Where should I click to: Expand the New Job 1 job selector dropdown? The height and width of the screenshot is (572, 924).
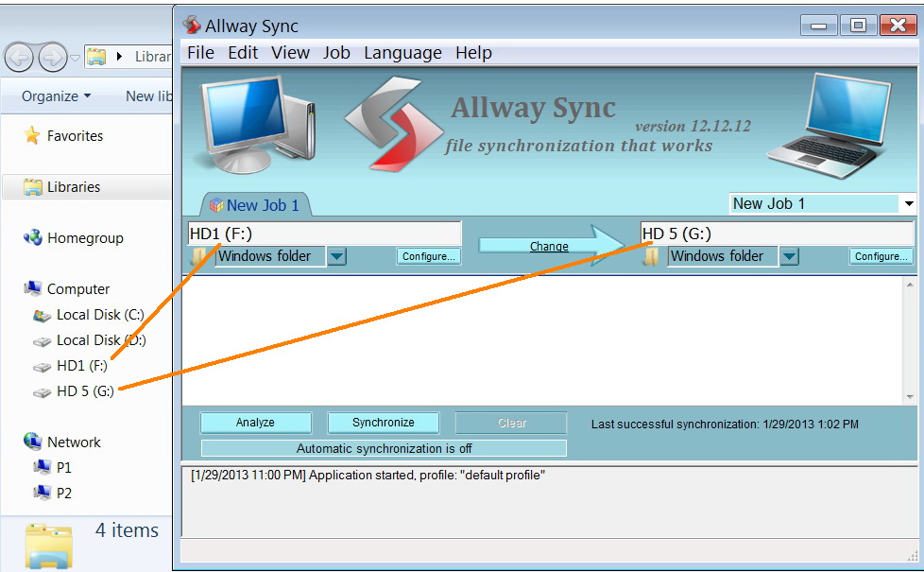pos(909,204)
